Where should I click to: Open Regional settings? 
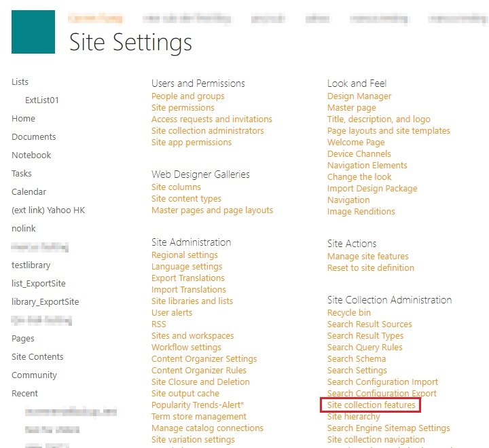184,255
